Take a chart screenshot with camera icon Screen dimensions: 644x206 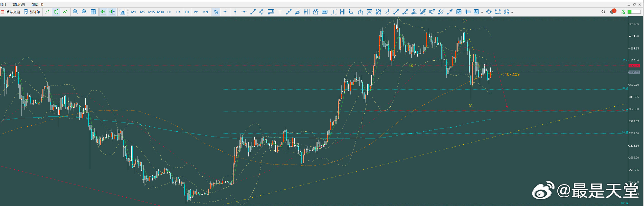coord(123,12)
